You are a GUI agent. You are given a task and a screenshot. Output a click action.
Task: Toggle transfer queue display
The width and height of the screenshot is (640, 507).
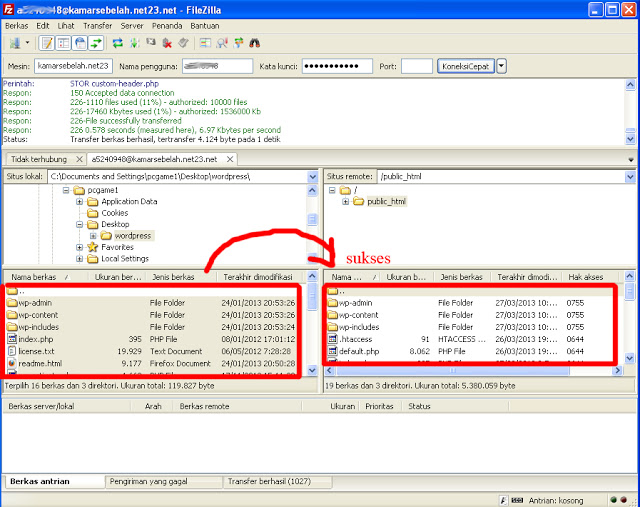pos(96,43)
